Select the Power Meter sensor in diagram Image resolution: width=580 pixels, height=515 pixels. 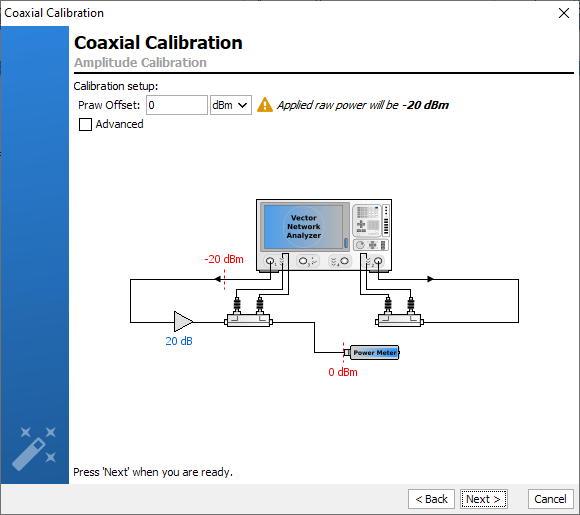tap(371, 353)
